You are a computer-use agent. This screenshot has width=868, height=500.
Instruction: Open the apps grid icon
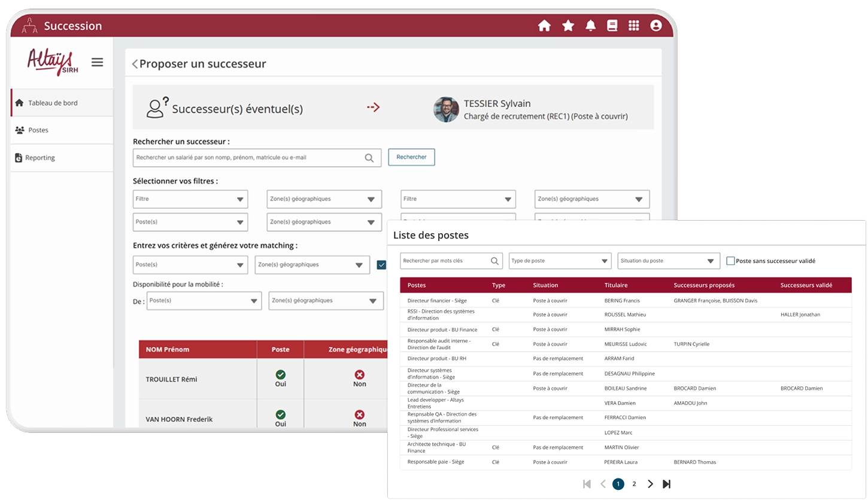633,26
